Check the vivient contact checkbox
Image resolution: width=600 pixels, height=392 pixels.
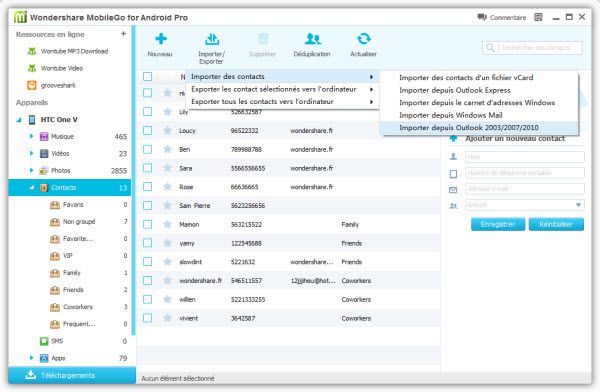point(147,318)
